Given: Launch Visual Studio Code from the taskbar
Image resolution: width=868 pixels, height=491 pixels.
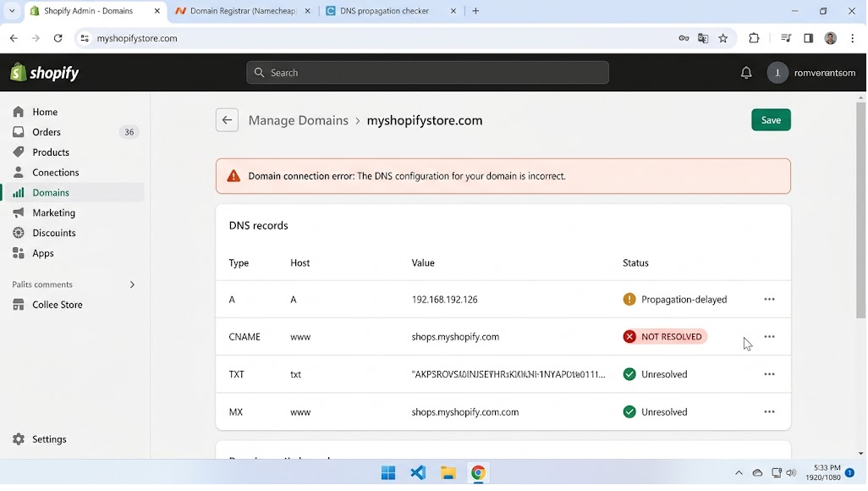Looking at the screenshot, I should click(x=418, y=472).
